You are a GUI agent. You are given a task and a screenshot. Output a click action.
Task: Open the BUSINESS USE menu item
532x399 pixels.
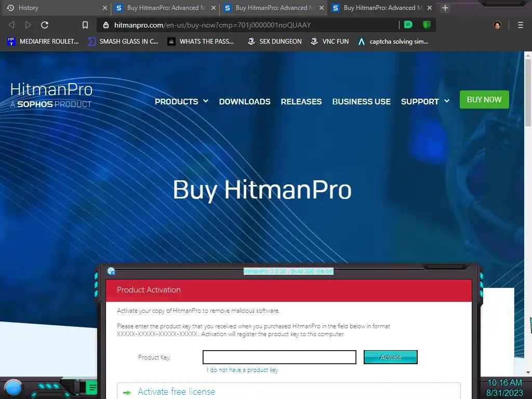coord(362,101)
